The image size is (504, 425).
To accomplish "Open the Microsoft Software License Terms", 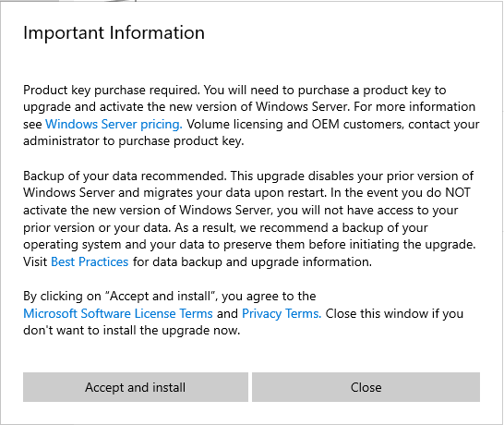I will tap(118, 313).
